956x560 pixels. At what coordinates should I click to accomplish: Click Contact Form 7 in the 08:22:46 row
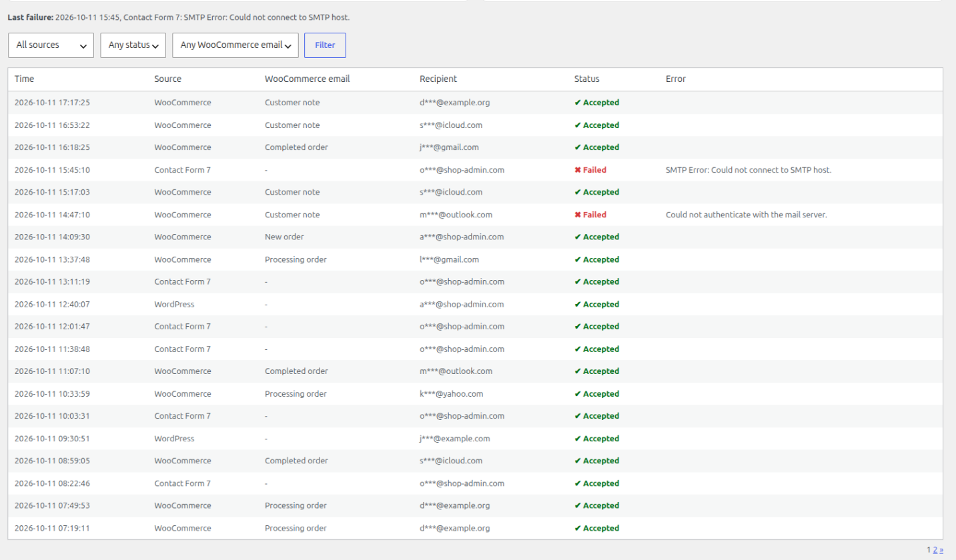[182, 483]
